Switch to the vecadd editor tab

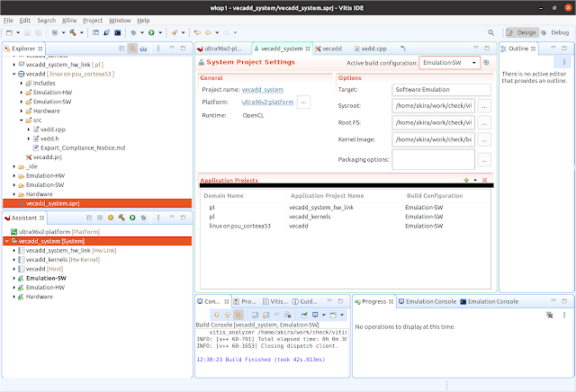point(328,49)
